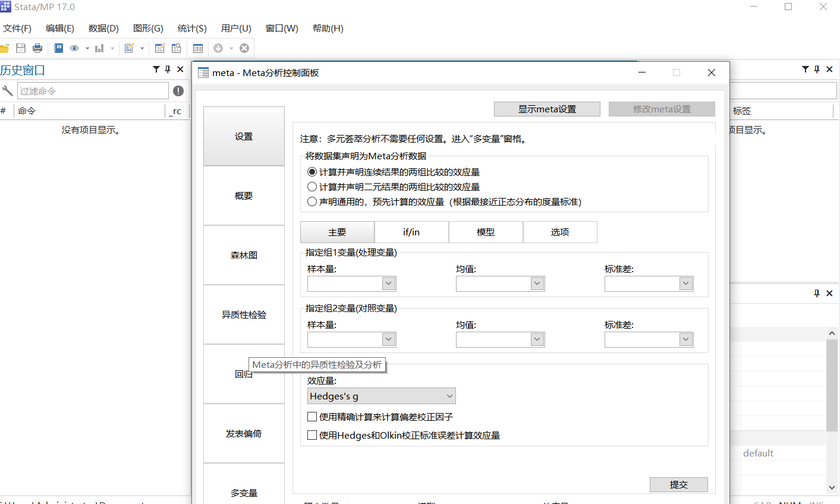Click the 提交 submit button
This screenshot has height=504, width=840.
coord(679,484)
